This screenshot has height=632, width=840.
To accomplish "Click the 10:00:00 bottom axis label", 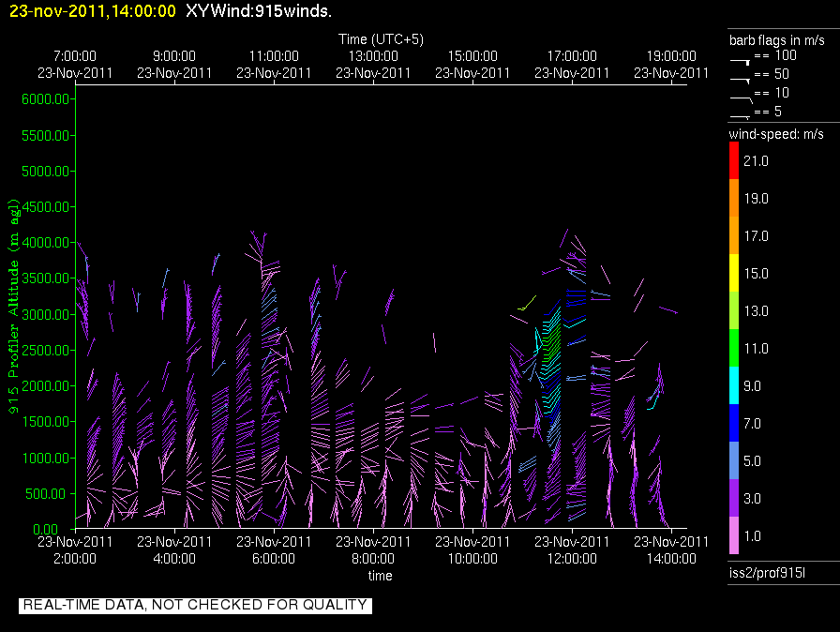I will point(472,559).
